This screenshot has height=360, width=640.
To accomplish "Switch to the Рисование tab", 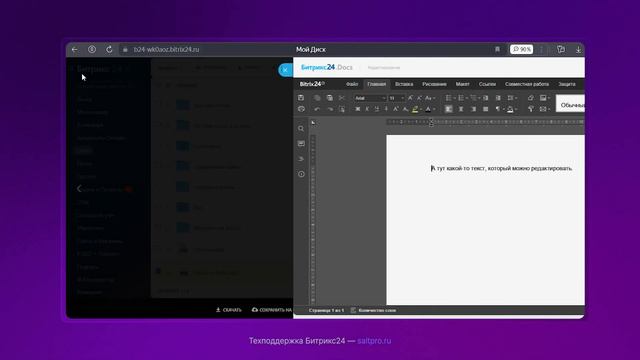I will (434, 84).
